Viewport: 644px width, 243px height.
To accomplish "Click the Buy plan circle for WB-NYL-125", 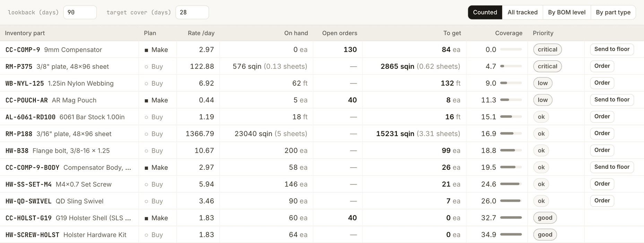I will point(146,84).
